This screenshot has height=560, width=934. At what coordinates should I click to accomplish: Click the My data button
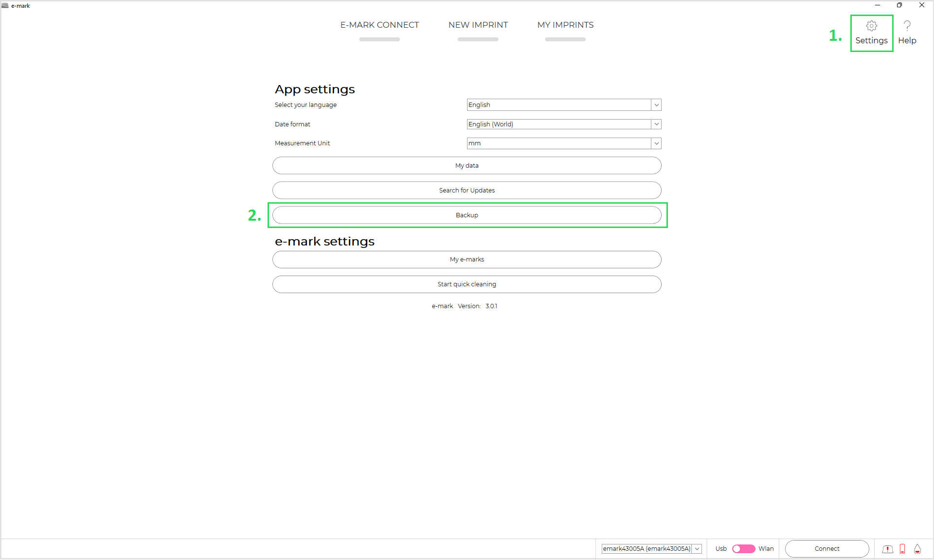[x=467, y=166]
